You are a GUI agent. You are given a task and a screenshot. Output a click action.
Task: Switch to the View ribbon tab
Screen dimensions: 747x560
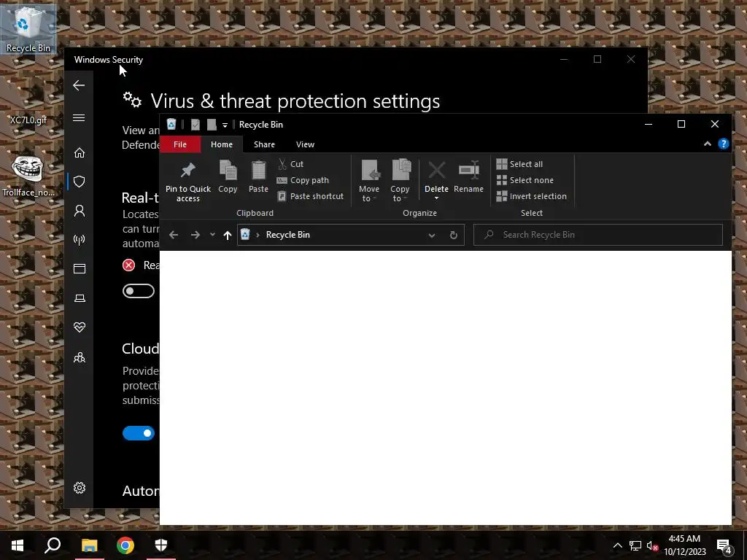pyautogui.click(x=305, y=144)
